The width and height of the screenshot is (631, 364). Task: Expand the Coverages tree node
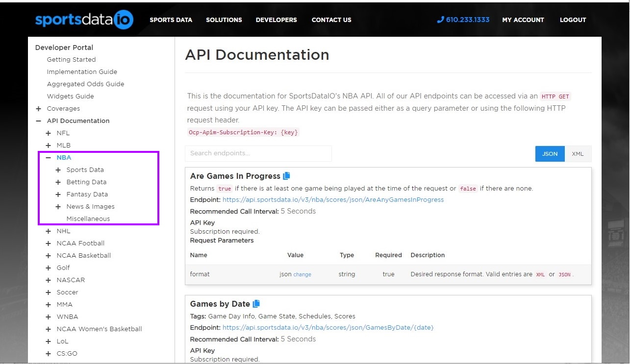(38, 109)
